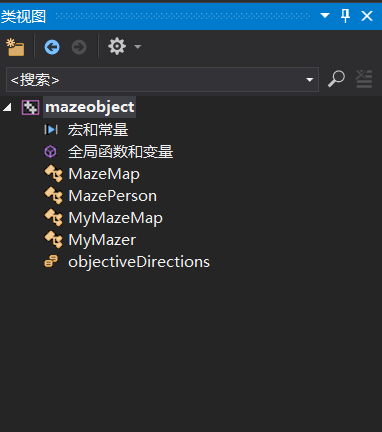The height and width of the screenshot is (432, 382).
Task: Select the MazeMap class
Action: 104,174
